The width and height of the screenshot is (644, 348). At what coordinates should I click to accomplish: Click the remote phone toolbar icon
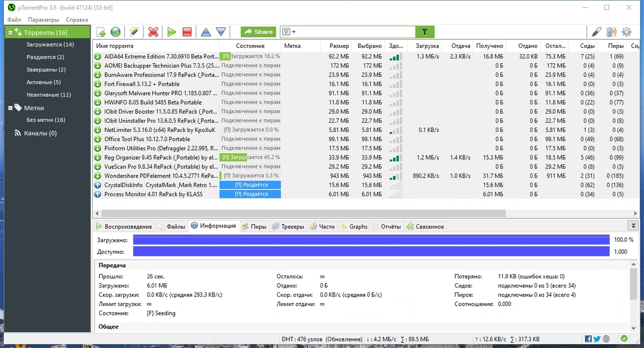611,32
